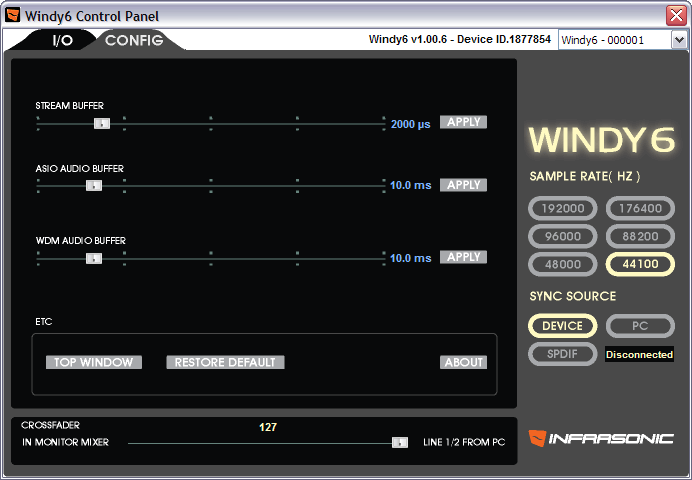
Task: Select the 44100 Hz sample rate
Action: [x=640, y=264]
